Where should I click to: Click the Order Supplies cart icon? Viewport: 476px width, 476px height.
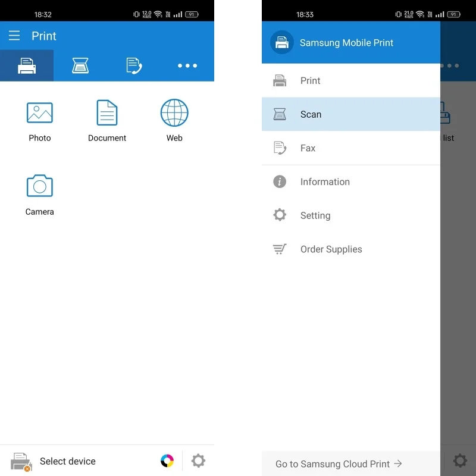tap(280, 249)
